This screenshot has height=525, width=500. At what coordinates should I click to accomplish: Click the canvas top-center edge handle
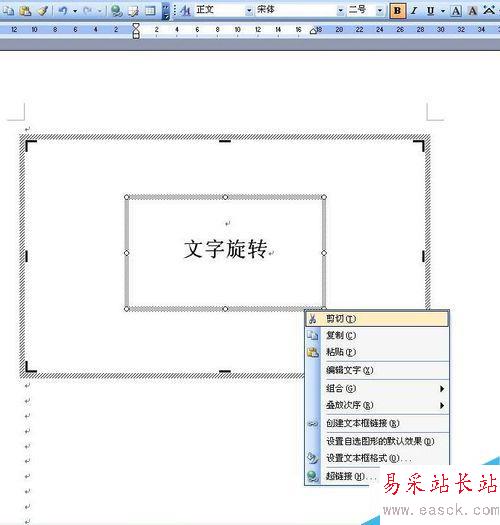(225, 141)
